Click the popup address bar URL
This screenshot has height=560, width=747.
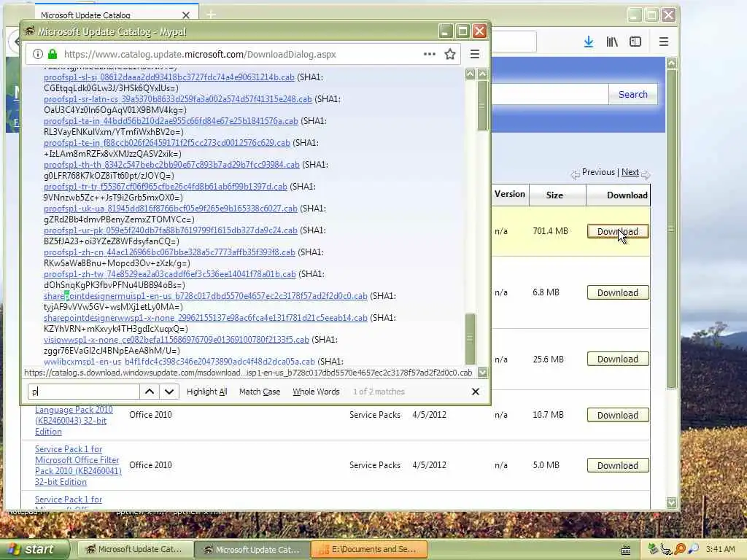click(x=200, y=54)
